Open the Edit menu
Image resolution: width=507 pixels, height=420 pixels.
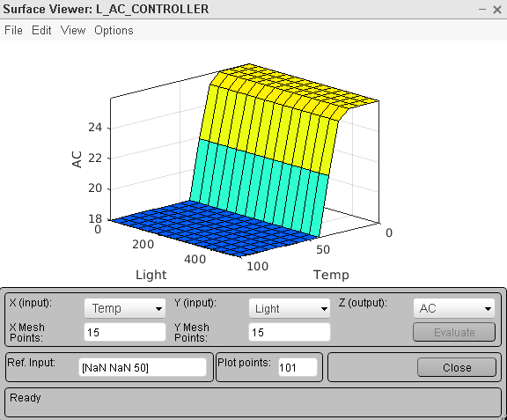41,31
